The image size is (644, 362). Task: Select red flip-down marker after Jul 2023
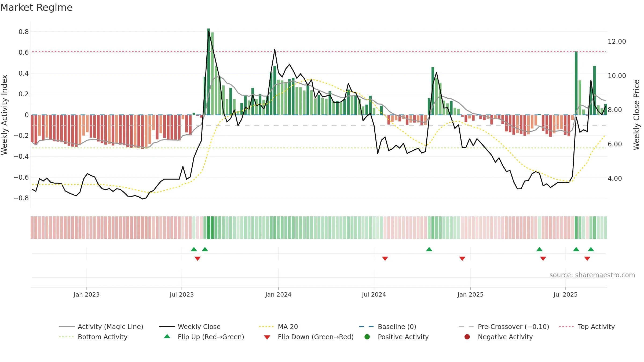(x=197, y=258)
